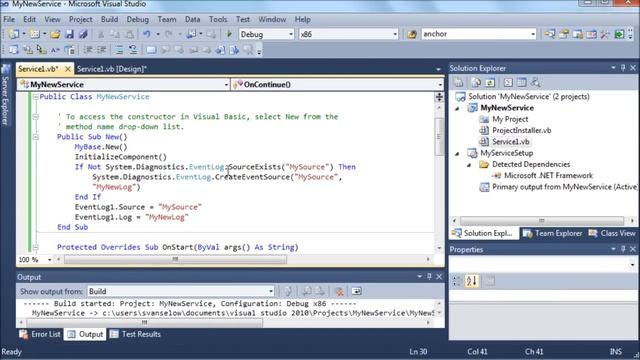Open the Debug configuration dropdown
Image resolution: width=640 pixels, height=360 pixels.
[x=291, y=34]
